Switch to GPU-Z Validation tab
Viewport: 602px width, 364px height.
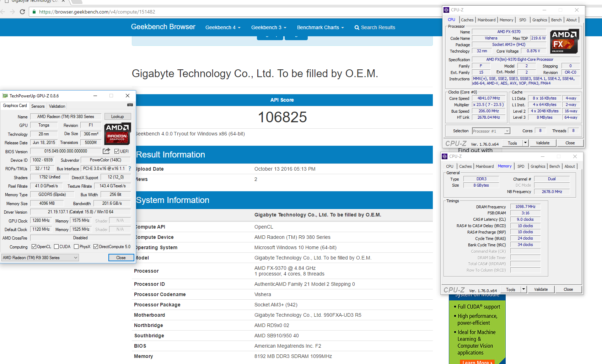pyautogui.click(x=57, y=106)
